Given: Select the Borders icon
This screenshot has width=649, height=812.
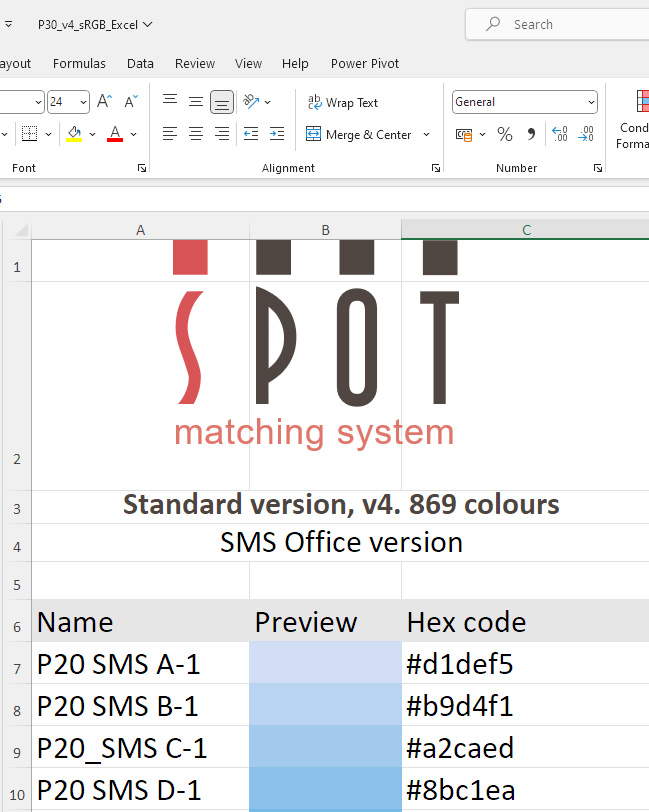Looking at the screenshot, I should (x=29, y=134).
